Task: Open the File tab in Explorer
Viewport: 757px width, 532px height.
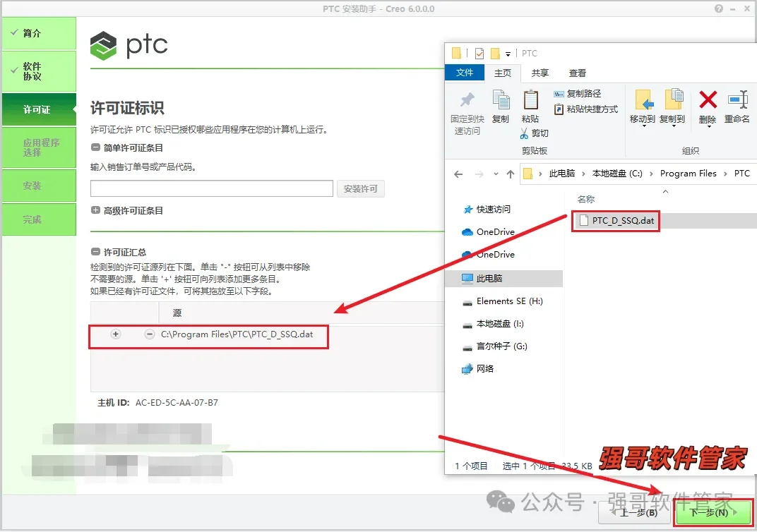Action: 465,73
